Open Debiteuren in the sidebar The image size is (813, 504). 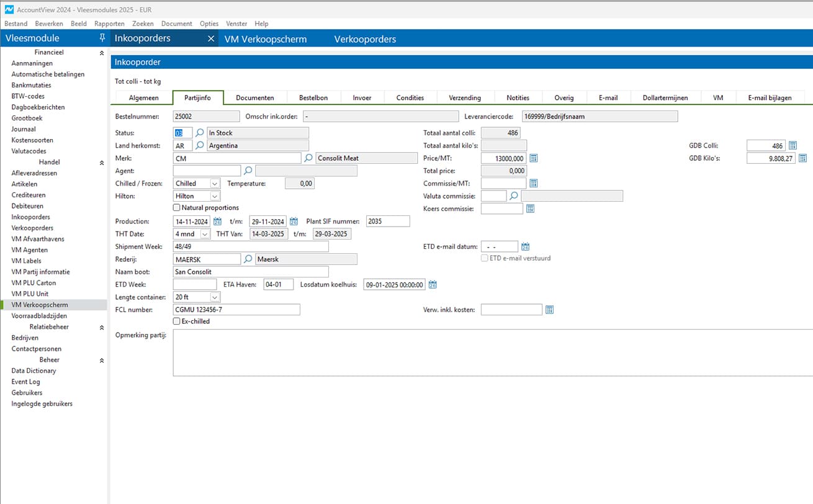pyautogui.click(x=27, y=206)
